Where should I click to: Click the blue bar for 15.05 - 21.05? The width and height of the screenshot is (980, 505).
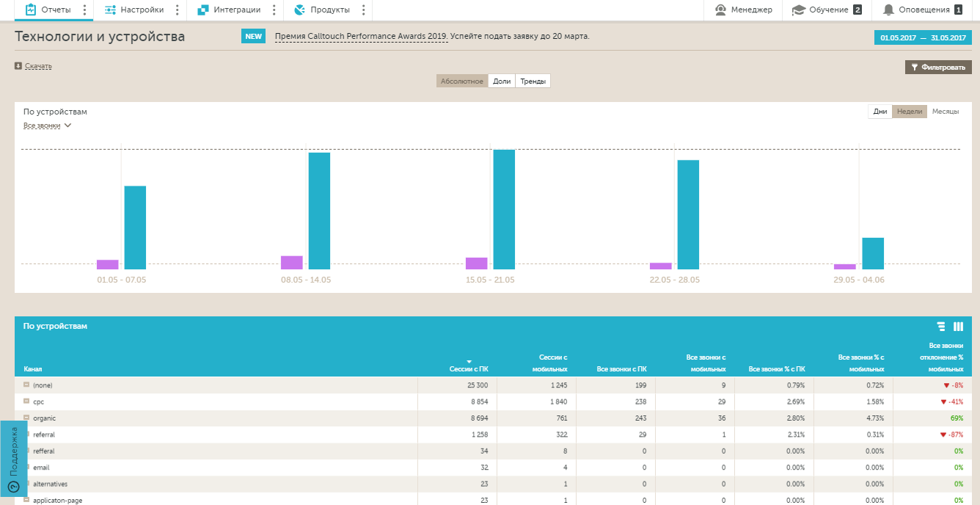(504, 209)
